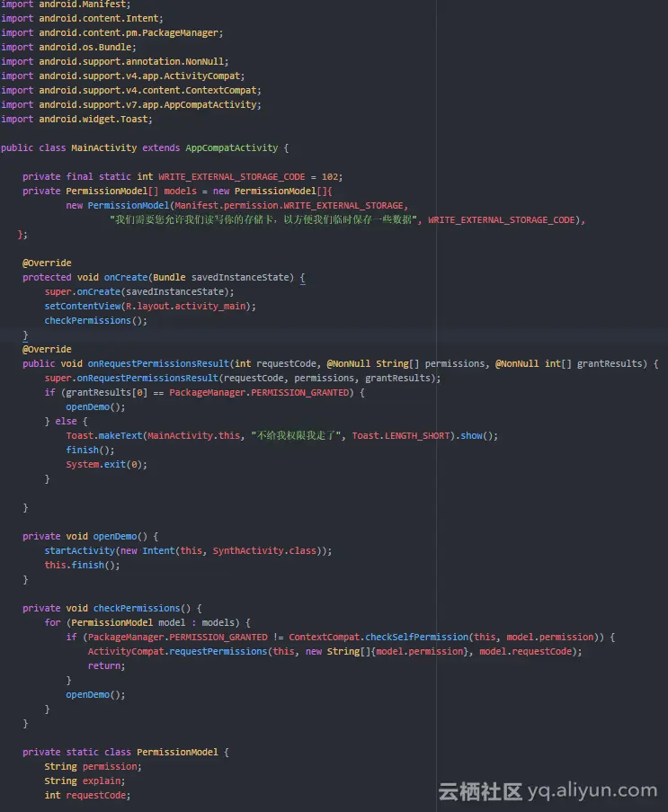This screenshot has width=668, height=812.
Task: Click the import android.content.Intent line
Action: point(82,18)
